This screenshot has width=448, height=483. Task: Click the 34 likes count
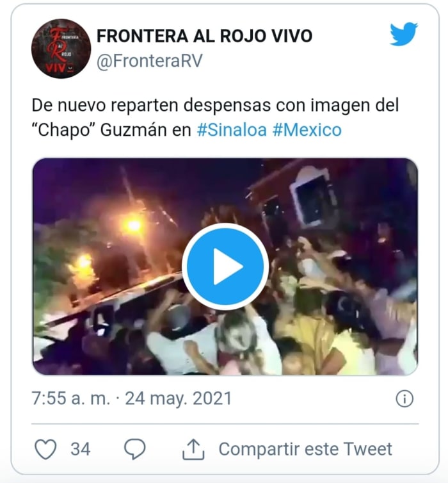tap(81, 449)
